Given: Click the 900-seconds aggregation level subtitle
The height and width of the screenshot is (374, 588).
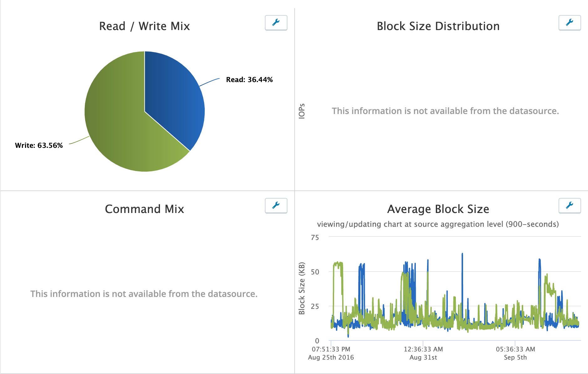Looking at the screenshot, I should coord(438,224).
